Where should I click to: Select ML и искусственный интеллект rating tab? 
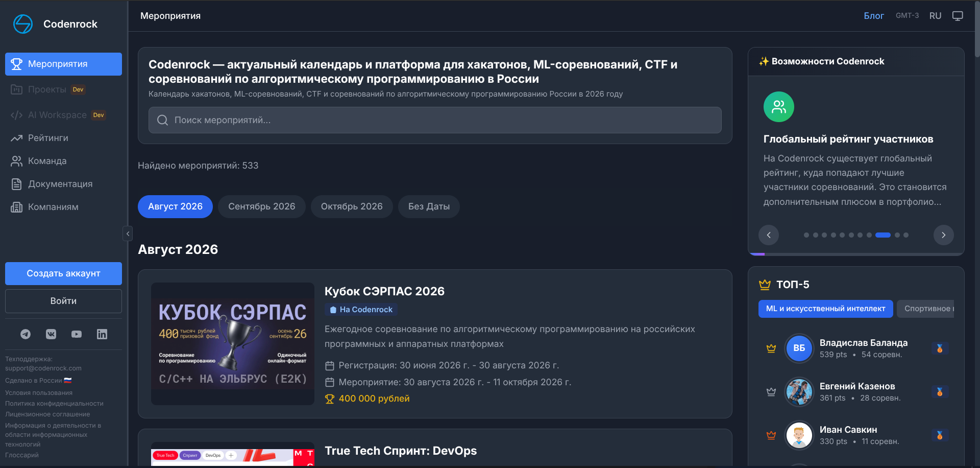[825, 309]
